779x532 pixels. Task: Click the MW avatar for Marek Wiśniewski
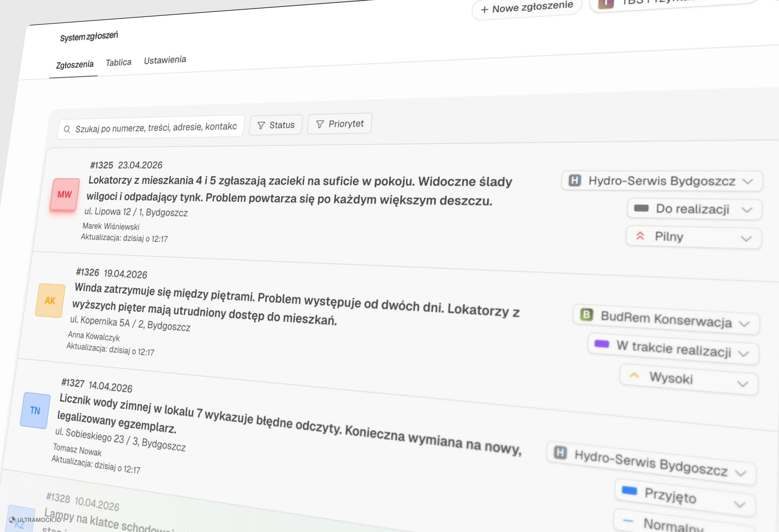point(64,195)
